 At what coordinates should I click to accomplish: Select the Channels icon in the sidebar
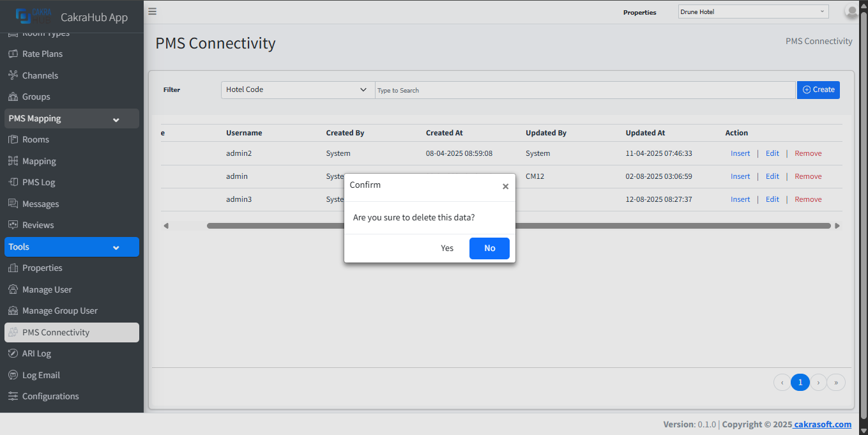(x=13, y=75)
